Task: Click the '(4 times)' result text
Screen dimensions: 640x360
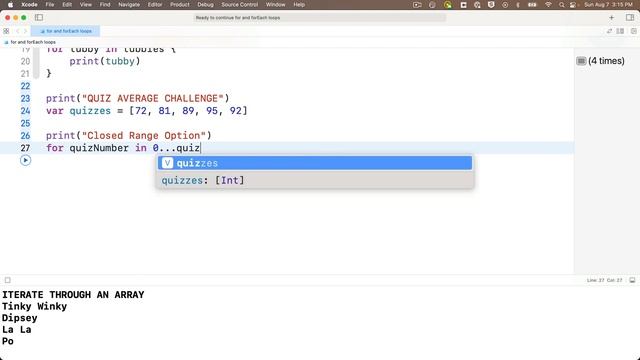Action: coord(606,61)
